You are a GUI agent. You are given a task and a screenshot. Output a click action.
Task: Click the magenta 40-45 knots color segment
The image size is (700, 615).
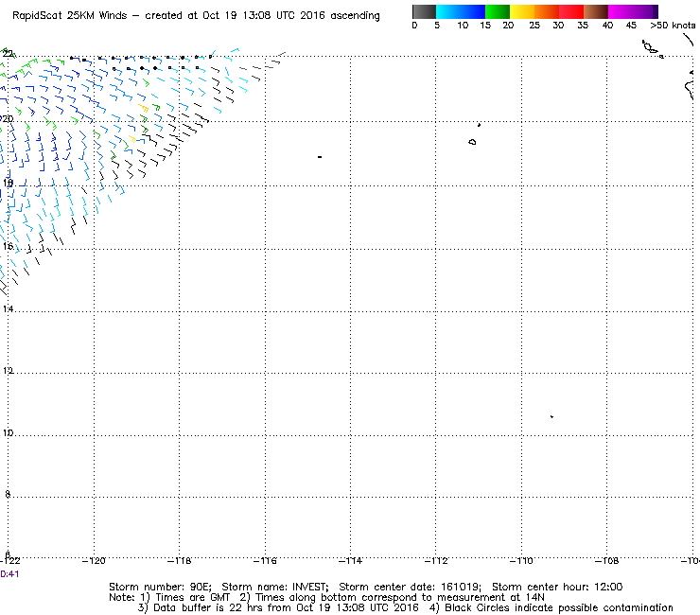[621, 11]
